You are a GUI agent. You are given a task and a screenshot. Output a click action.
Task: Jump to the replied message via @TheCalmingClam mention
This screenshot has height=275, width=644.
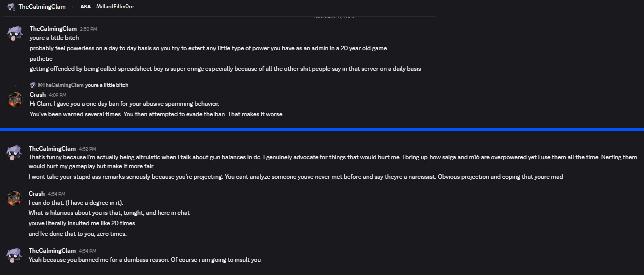pos(60,85)
